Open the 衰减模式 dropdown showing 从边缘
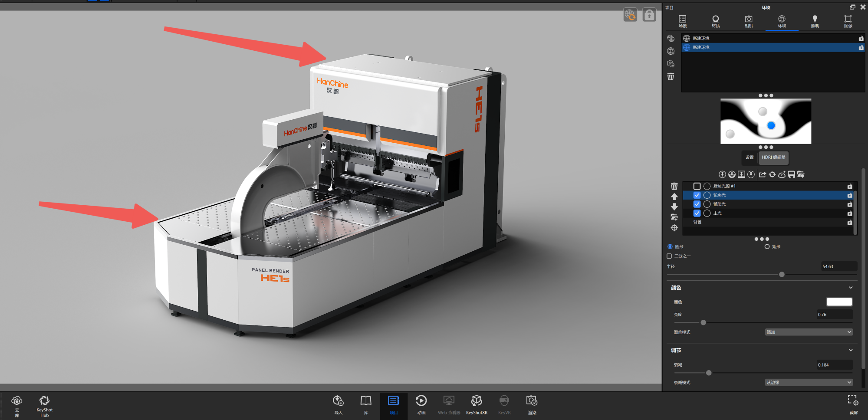Image resolution: width=868 pixels, height=420 pixels. 809,382
